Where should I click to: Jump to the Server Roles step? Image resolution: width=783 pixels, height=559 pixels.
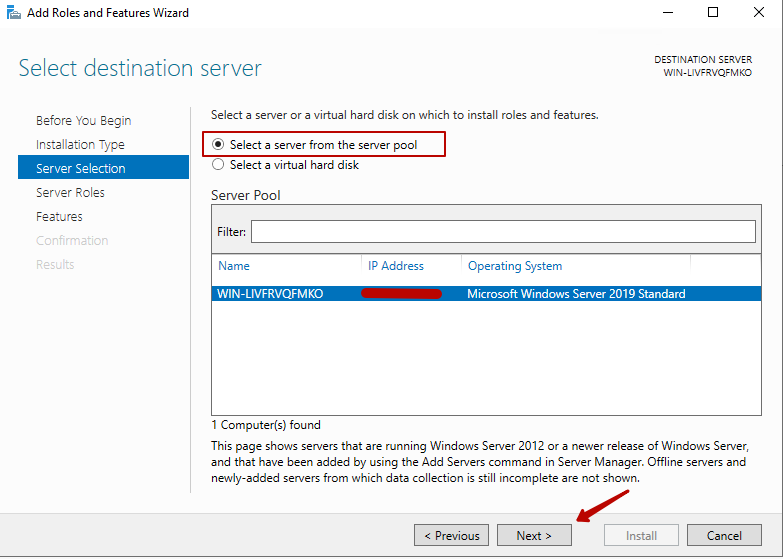[x=70, y=193]
